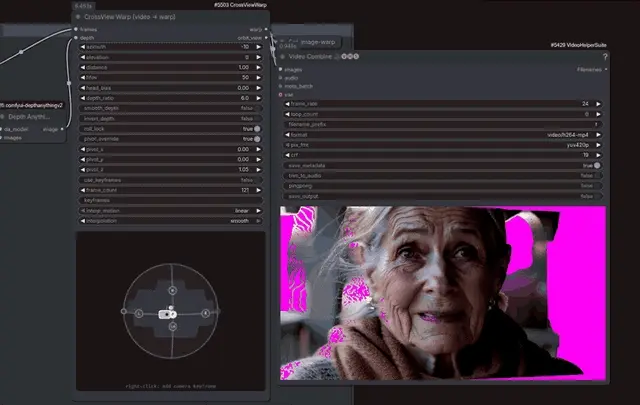
Task: Select the bottom camera preset marker
Action: (173, 326)
